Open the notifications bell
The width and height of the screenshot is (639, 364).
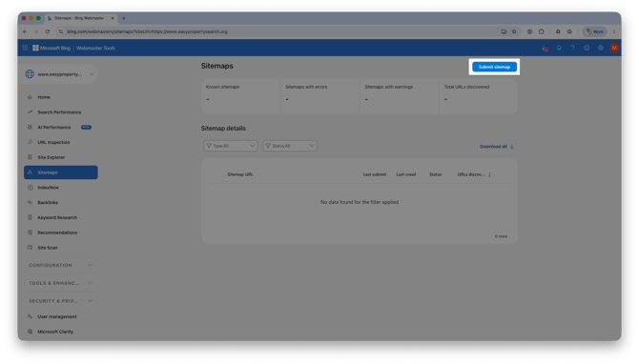[x=559, y=48]
